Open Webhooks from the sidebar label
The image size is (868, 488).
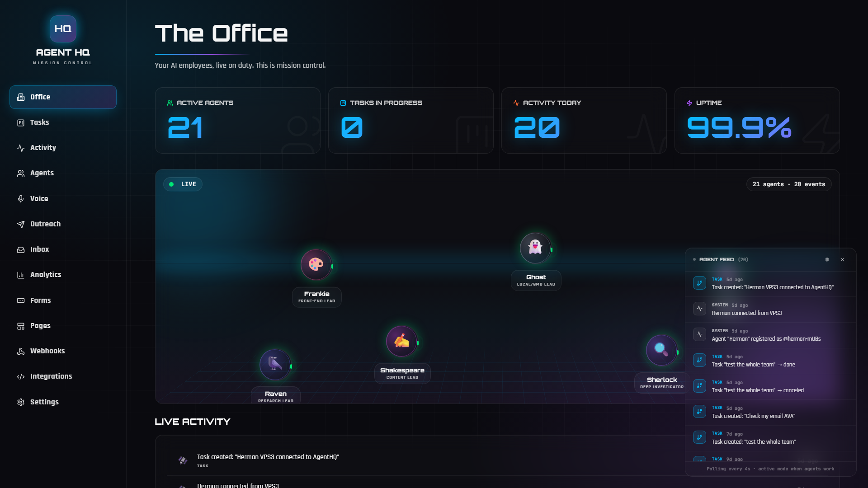click(x=47, y=351)
